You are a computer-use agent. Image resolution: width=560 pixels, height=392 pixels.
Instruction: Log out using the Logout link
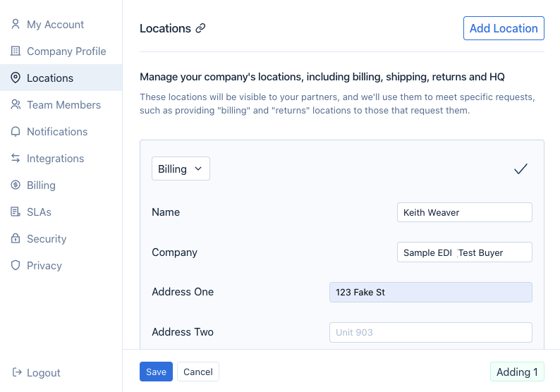tap(37, 372)
